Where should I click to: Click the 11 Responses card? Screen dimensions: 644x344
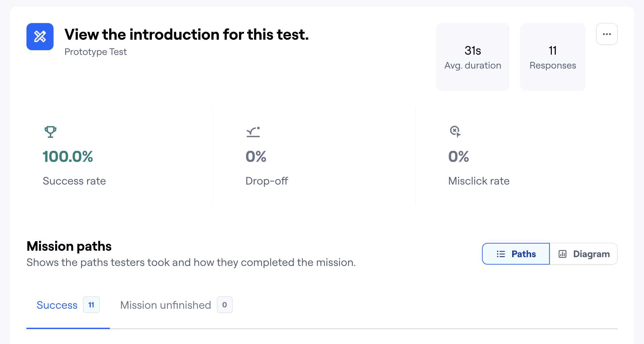(552, 57)
